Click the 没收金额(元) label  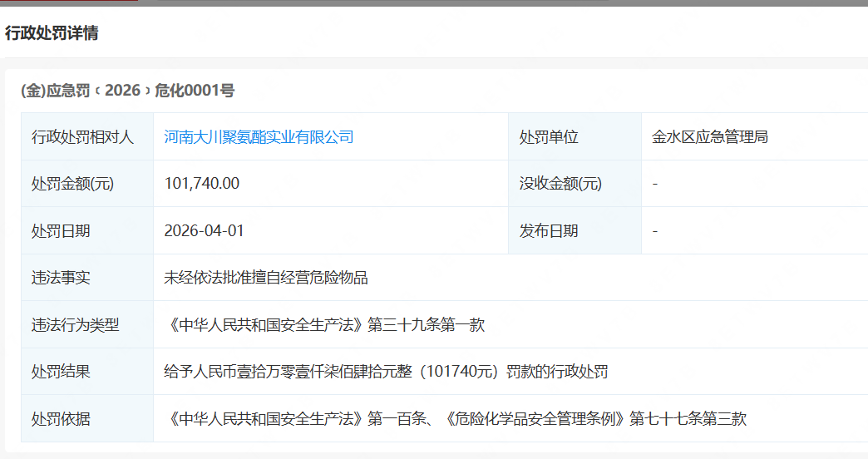tap(560, 183)
